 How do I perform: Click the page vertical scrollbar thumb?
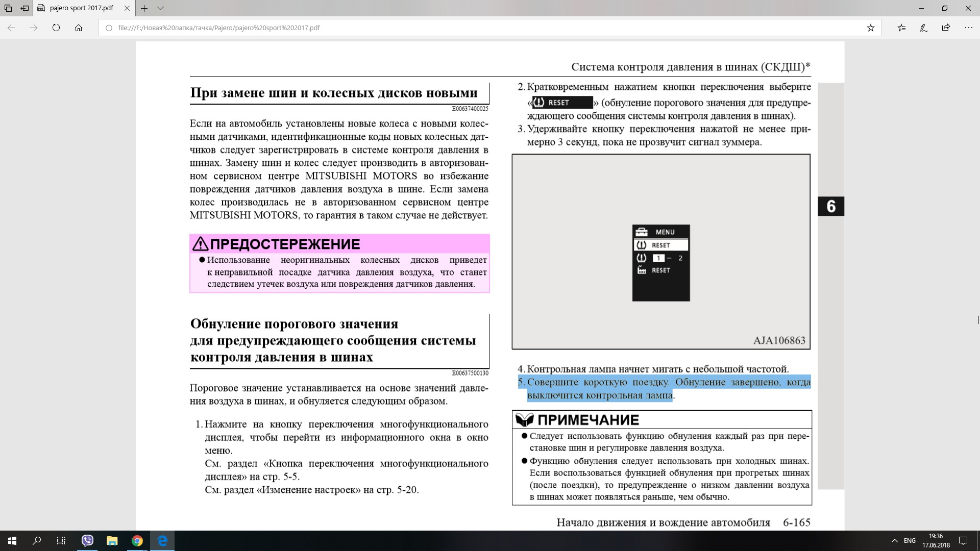point(978,320)
